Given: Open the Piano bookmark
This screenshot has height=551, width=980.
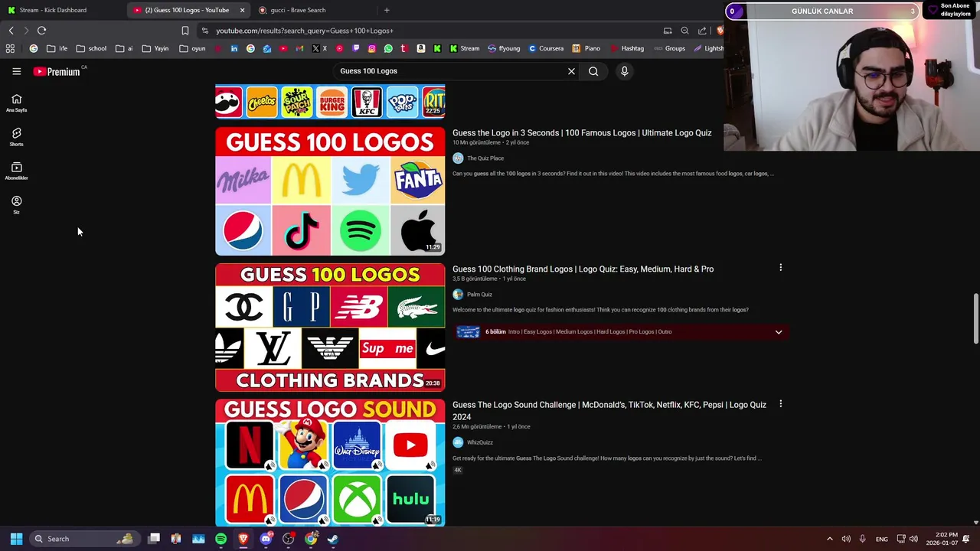Looking at the screenshot, I should (x=586, y=48).
